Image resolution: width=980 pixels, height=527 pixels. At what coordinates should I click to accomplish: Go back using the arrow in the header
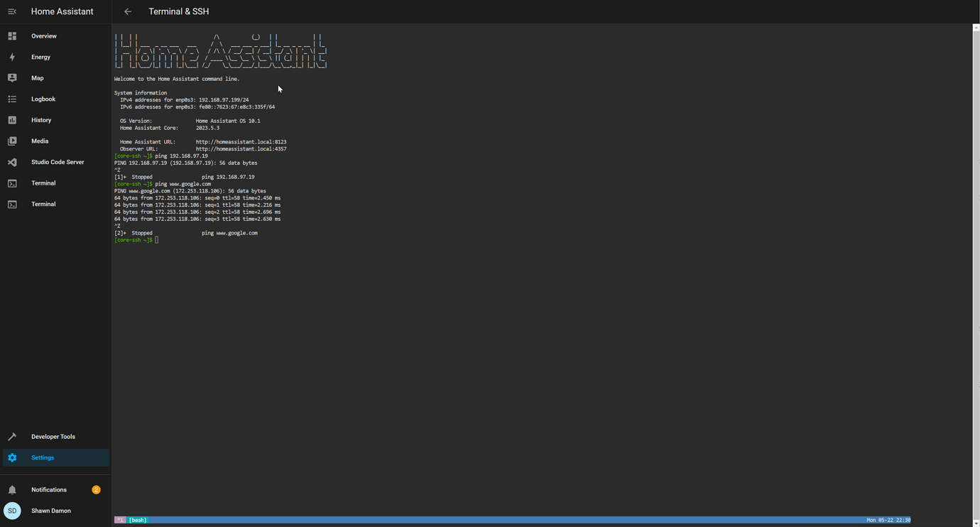click(x=128, y=11)
